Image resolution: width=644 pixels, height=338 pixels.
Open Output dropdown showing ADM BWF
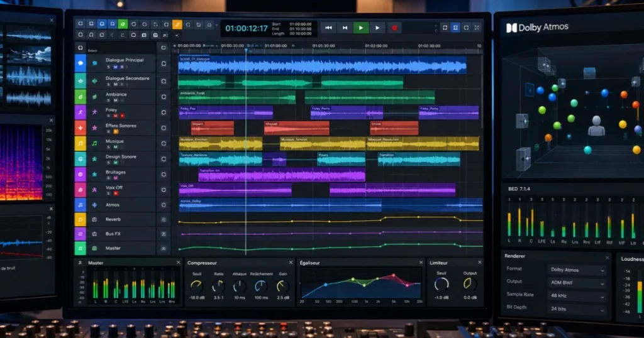click(577, 283)
